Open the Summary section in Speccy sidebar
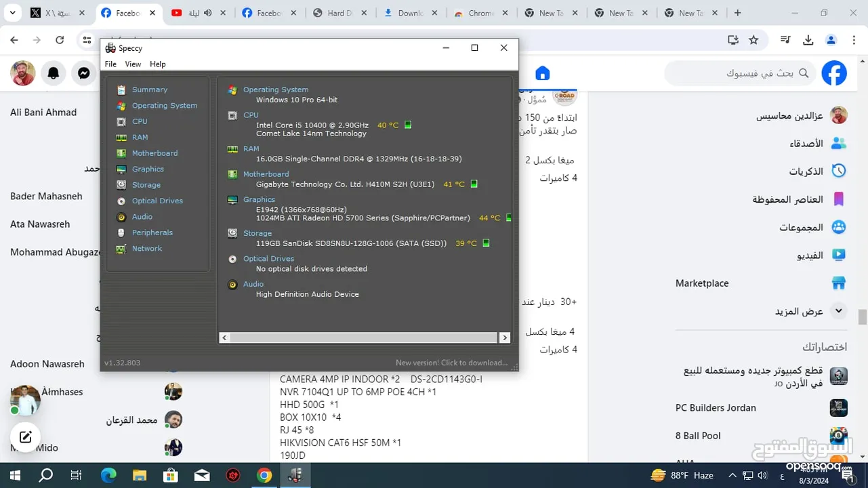 (149, 89)
